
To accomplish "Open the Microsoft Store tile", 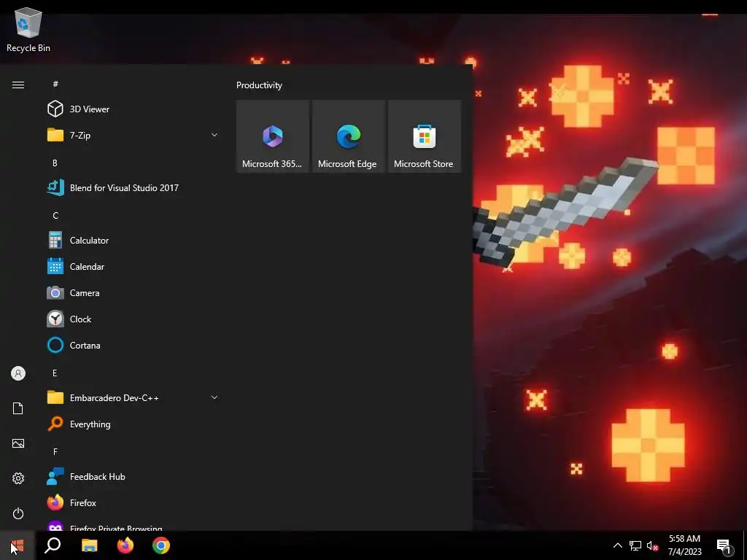I will pos(425,136).
